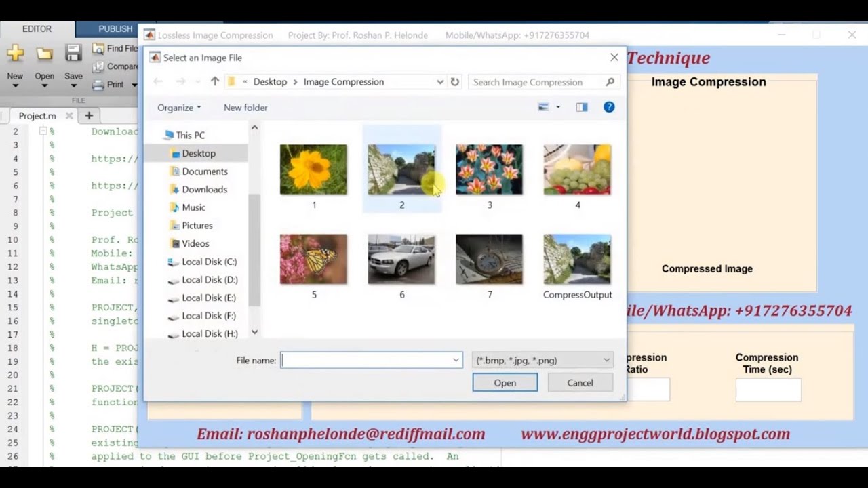Select This PC in navigation tree

point(190,135)
